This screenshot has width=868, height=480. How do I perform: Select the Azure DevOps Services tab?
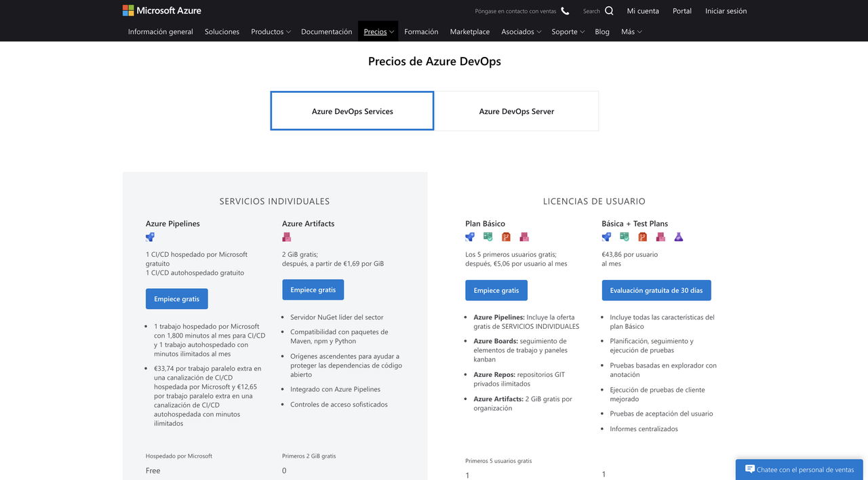pyautogui.click(x=352, y=111)
